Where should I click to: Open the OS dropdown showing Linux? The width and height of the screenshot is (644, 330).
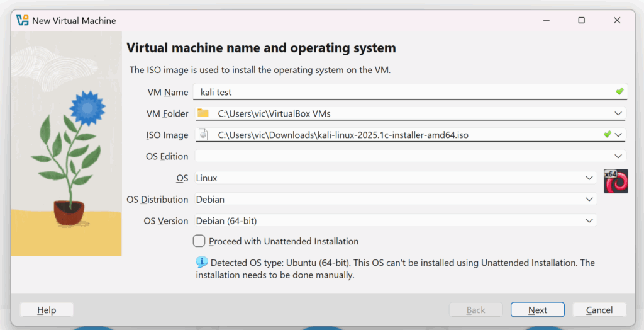pyautogui.click(x=589, y=178)
